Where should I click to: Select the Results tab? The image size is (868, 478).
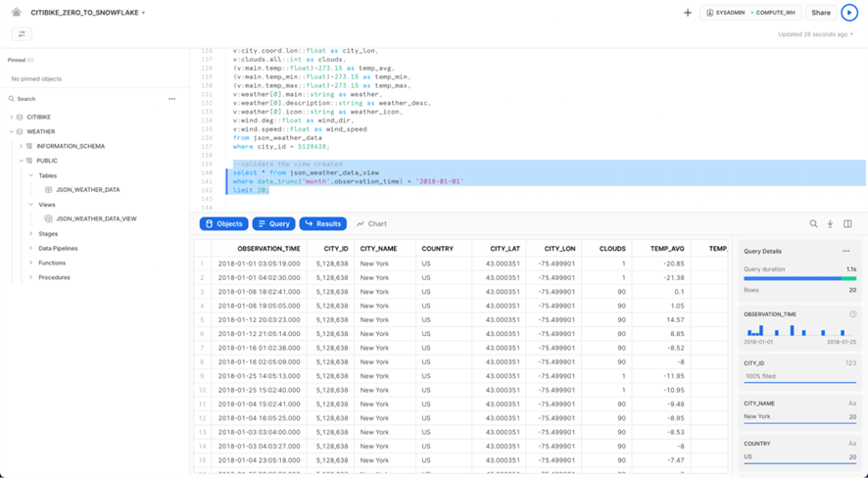(x=322, y=224)
